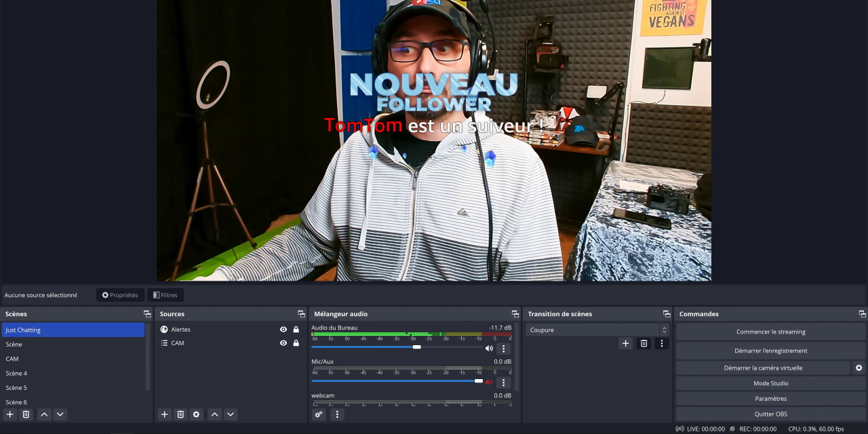The width and height of the screenshot is (868, 434).
Task: Add a new source with plus icon
Action: pos(164,414)
